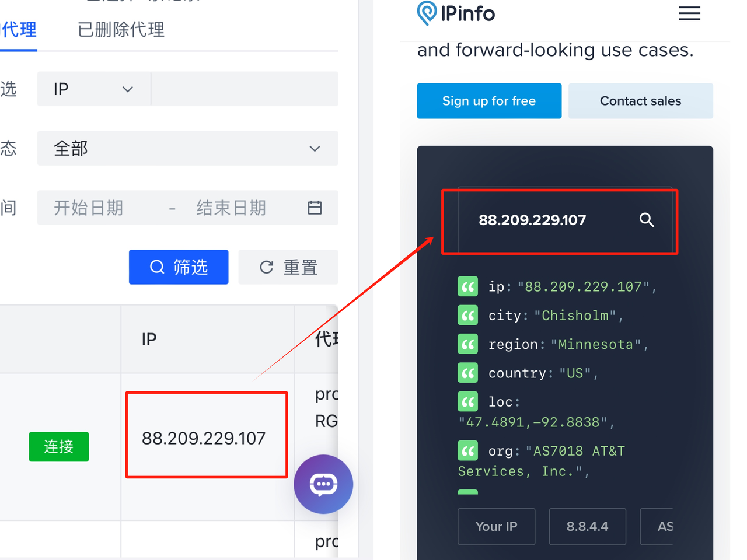Open the purple chat support bubble
Screen dimensions: 747x560
(323, 484)
